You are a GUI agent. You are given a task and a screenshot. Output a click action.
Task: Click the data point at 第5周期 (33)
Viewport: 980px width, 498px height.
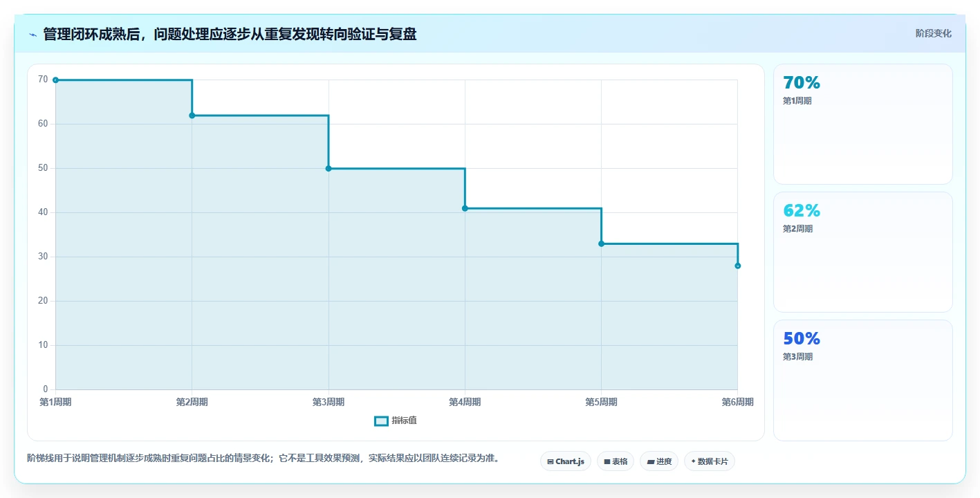[601, 243]
